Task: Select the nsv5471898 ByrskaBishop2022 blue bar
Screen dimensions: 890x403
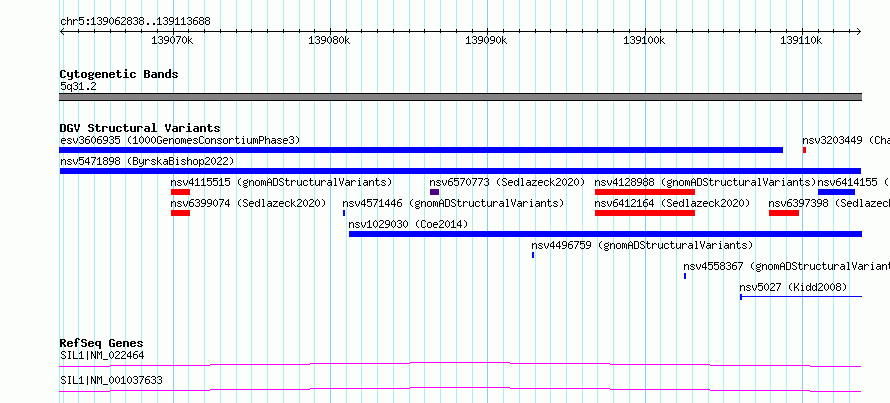Action: (x=460, y=171)
